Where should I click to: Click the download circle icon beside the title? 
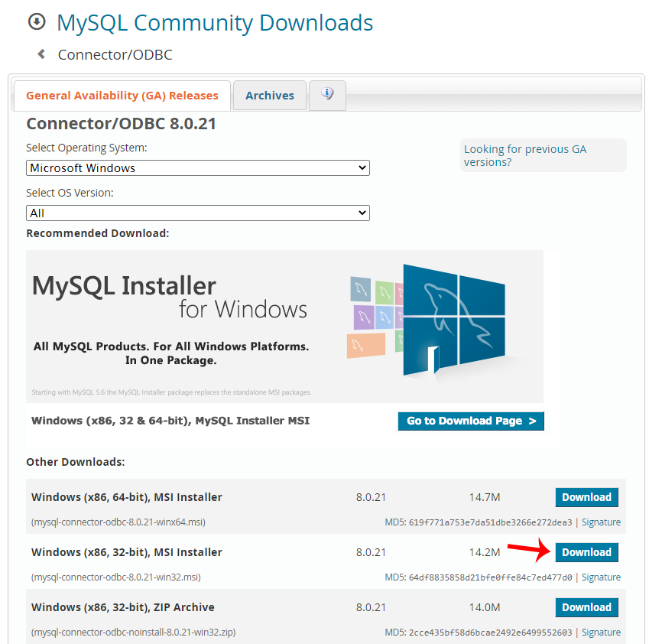click(x=37, y=21)
